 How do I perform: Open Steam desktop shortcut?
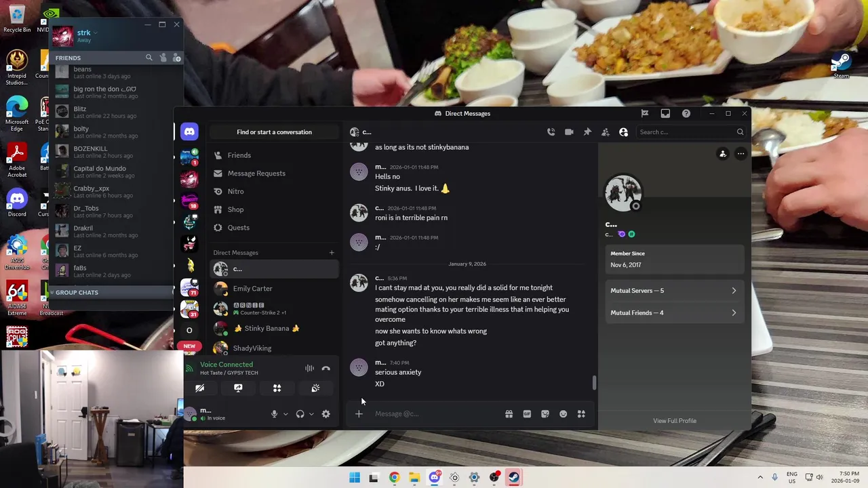(x=841, y=66)
